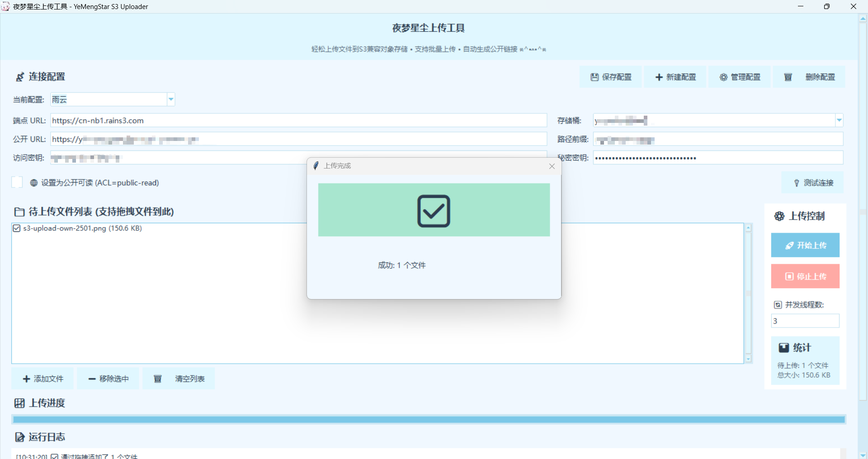Screen dimensions: 868x459
Task: Click the Remove Selected button
Action: coord(108,379)
